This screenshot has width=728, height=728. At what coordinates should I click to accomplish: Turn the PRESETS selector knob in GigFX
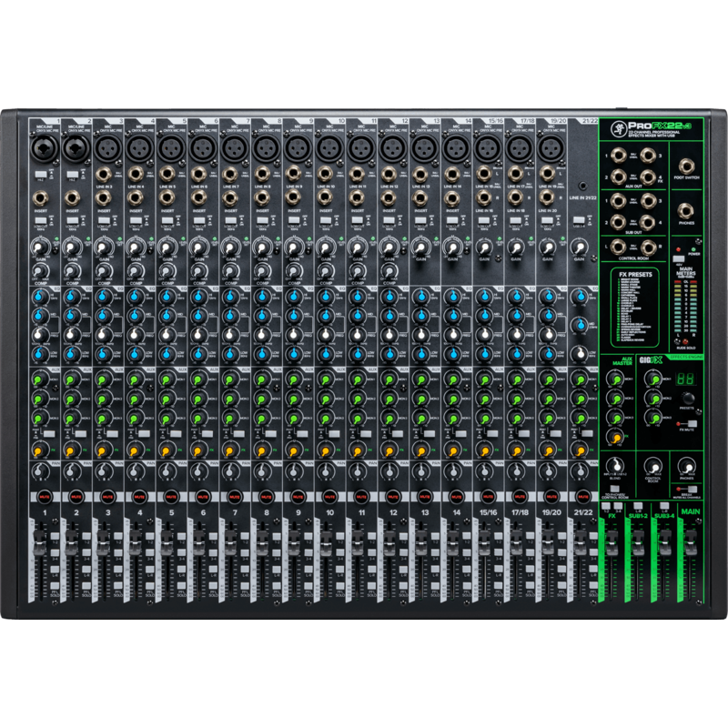click(687, 399)
